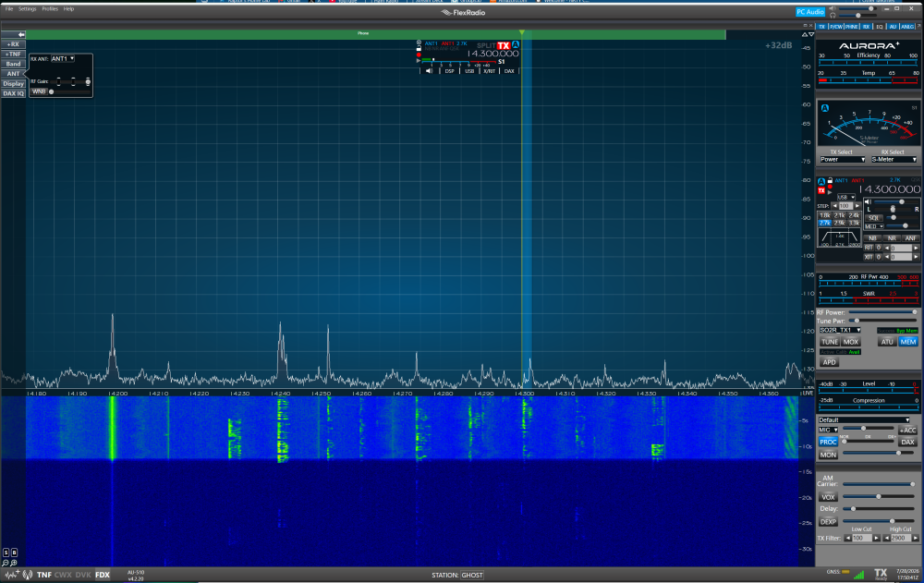Image resolution: width=924 pixels, height=583 pixels.
Task: Toggle the ANF auto notch filter
Action: pos(910,238)
